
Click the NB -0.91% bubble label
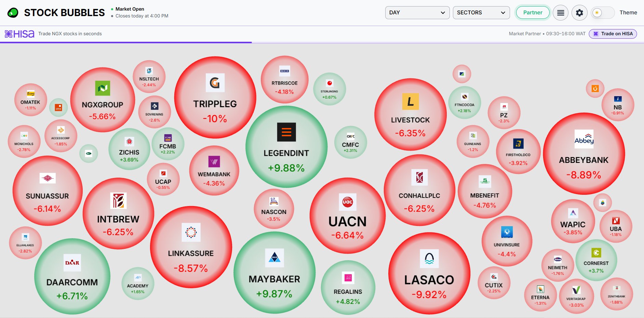(618, 110)
